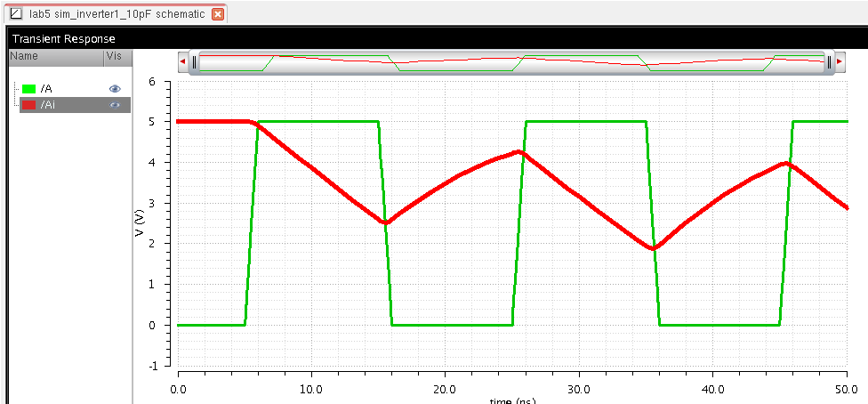This screenshot has width=868, height=404.
Task: Click the 50.0 x-axis tick label
Action: pos(847,389)
